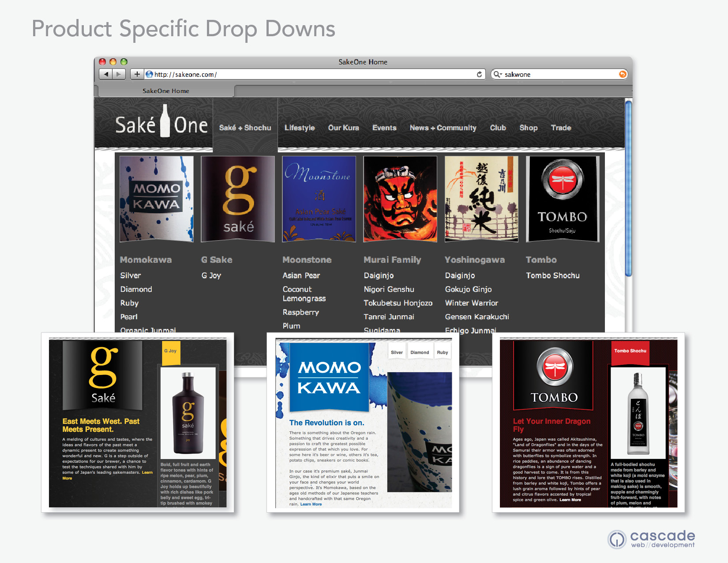
Task: Select Winter Warrior link
Action: pyautogui.click(x=472, y=303)
